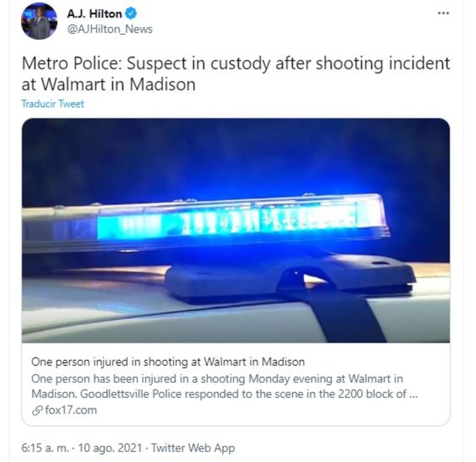Viewport: 476px width, 462px height.
Task: Click the blue verified checkmark badge
Action: [131, 14]
